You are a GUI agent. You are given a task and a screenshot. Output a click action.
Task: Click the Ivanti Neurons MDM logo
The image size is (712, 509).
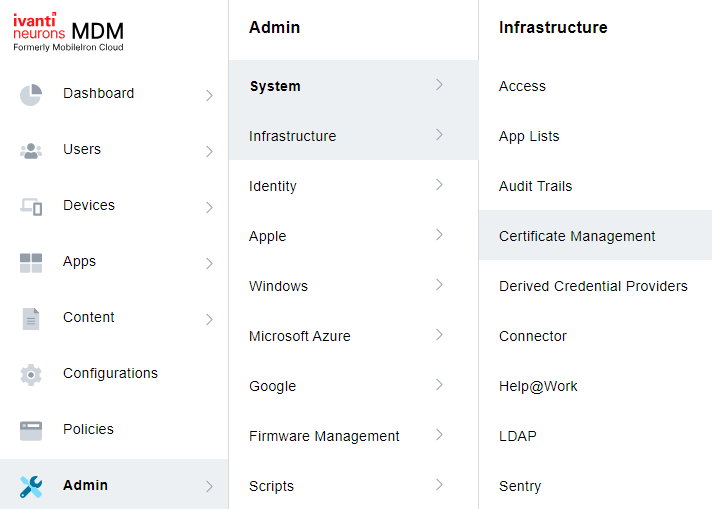tap(68, 31)
